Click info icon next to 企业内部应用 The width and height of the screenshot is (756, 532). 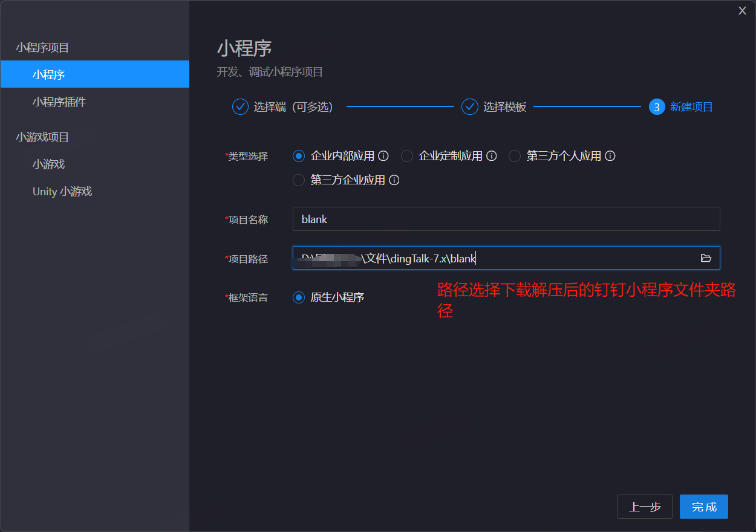pos(383,156)
